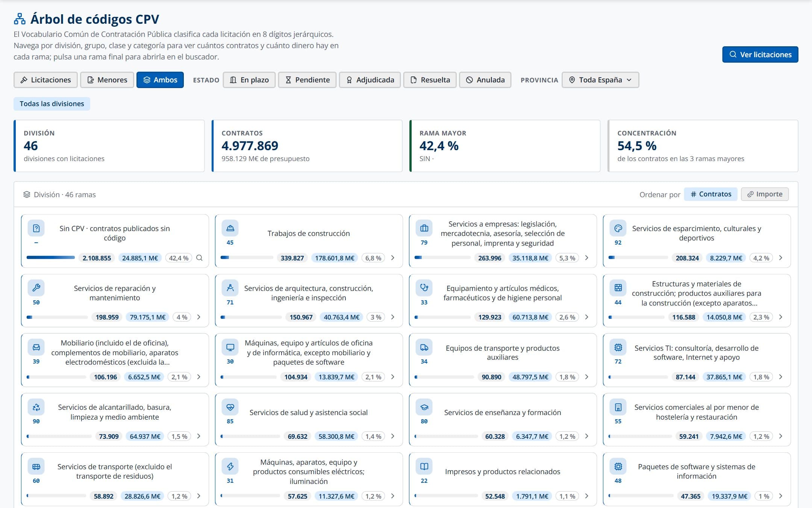The height and width of the screenshot is (508, 812).
Task: Switch to the Licitaciones tab
Action: coord(45,80)
